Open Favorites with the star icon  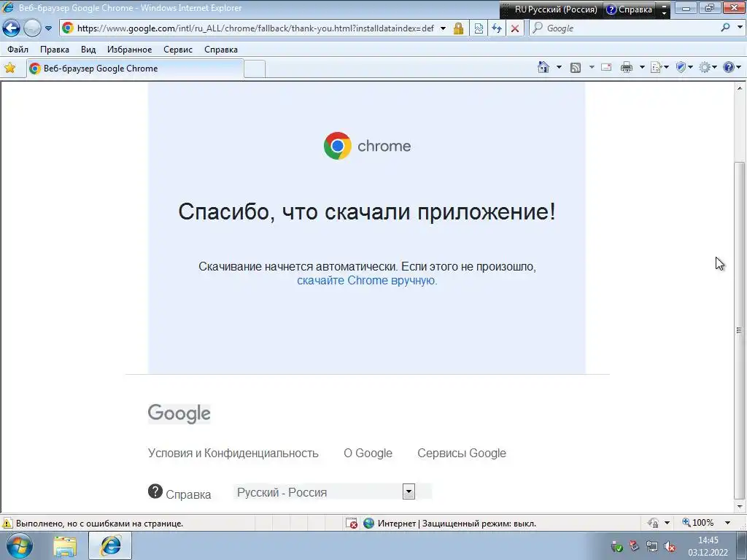click(x=10, y=68)
